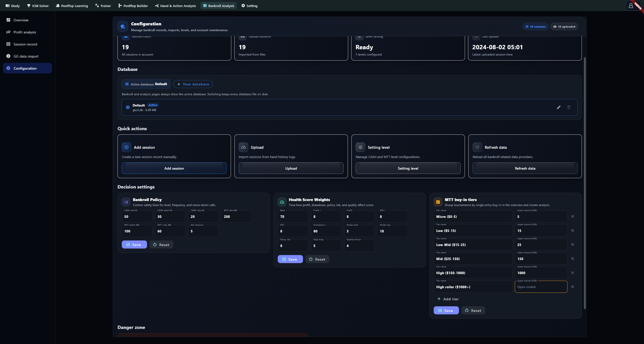This screenshot has width=644, height=344.
Task: Click the New database button
Action: 193,84
